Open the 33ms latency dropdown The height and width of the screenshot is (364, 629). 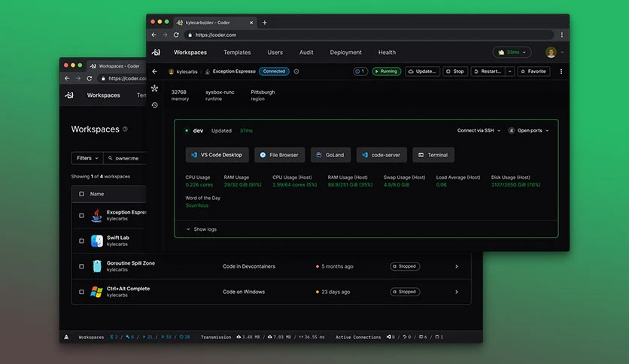(512, 52)
